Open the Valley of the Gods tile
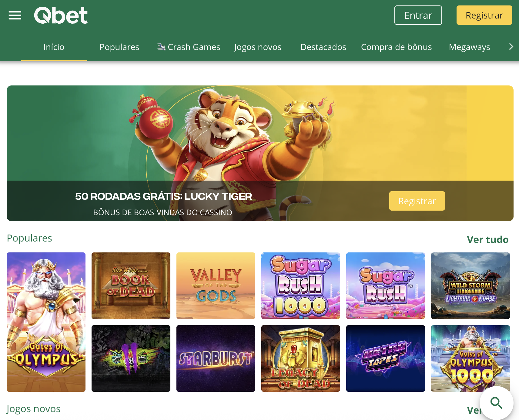 [x=216, y=286]
